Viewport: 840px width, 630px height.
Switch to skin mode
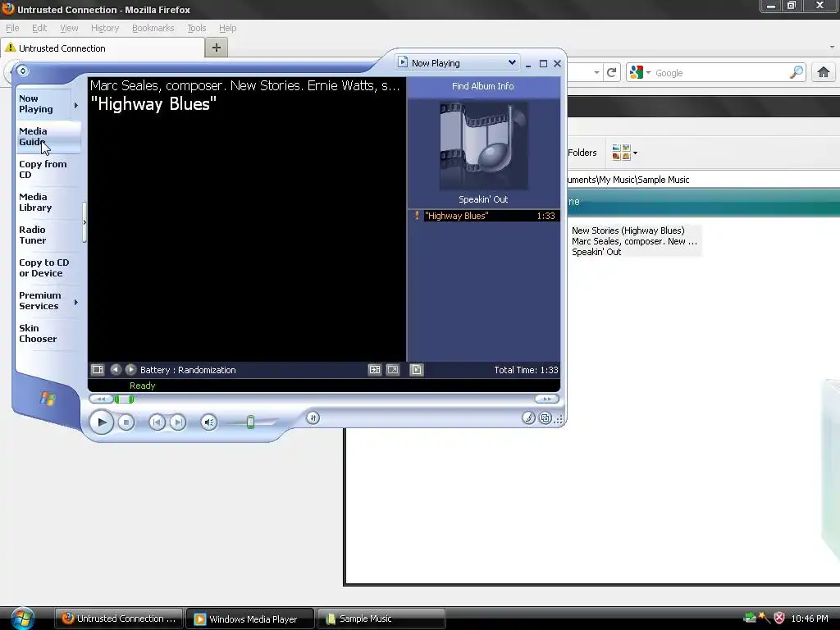[545, 418]
